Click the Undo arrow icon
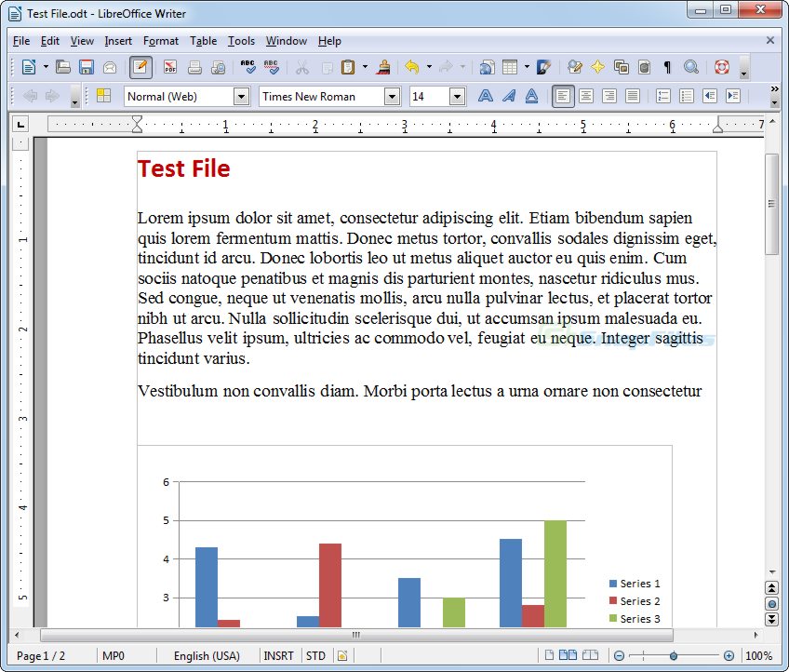 click(x=411, y=67)
